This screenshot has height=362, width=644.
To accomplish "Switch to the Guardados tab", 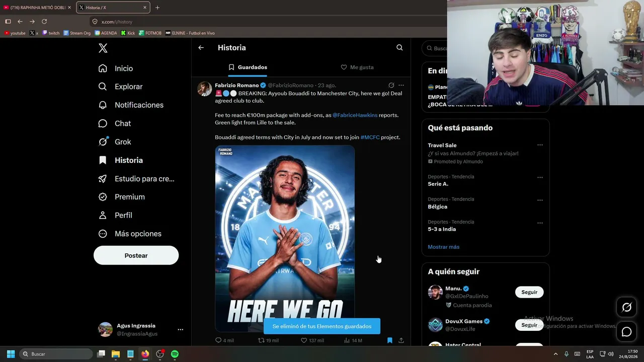I will coord(247,67).
